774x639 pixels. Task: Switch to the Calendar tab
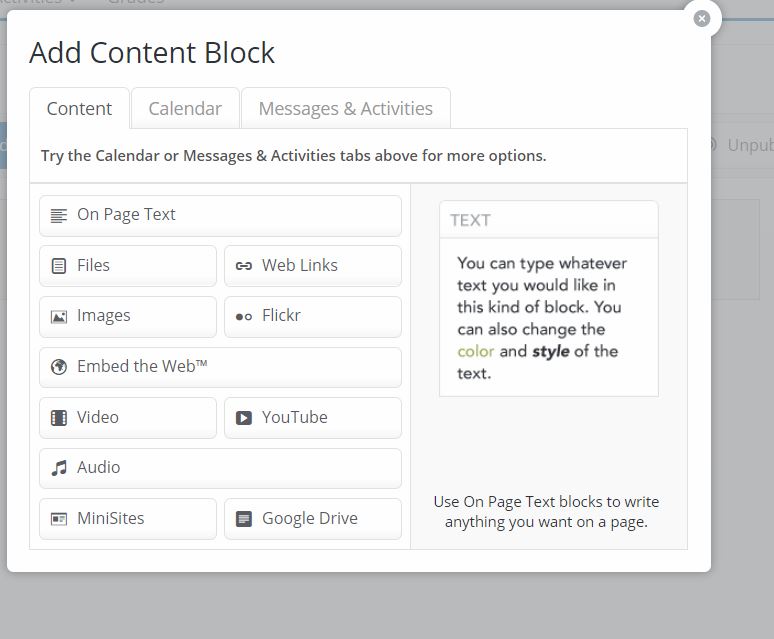click(185, 109)
